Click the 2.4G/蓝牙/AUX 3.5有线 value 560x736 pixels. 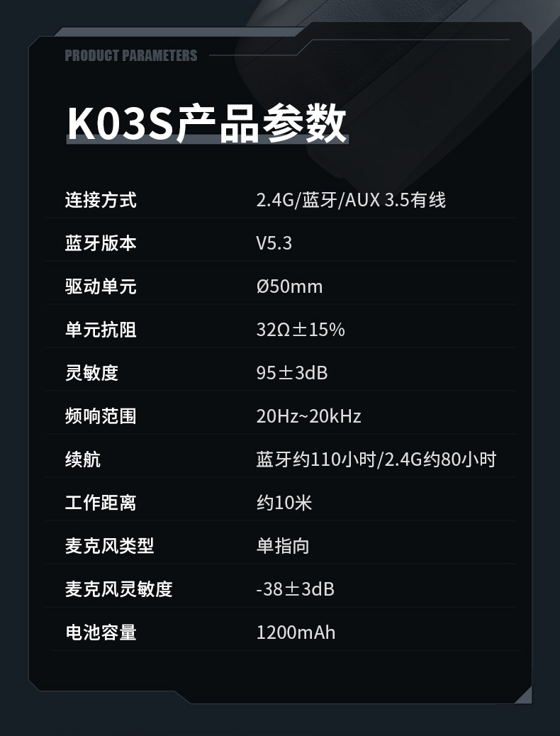351,200
